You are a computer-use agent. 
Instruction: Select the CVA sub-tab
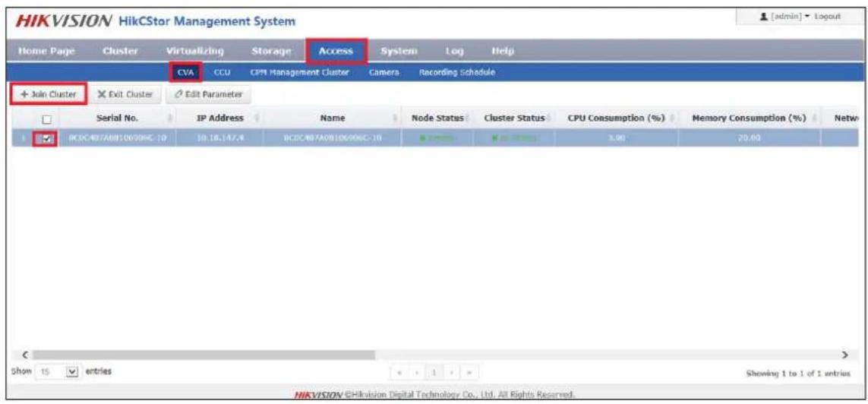[x=185, y=72]
